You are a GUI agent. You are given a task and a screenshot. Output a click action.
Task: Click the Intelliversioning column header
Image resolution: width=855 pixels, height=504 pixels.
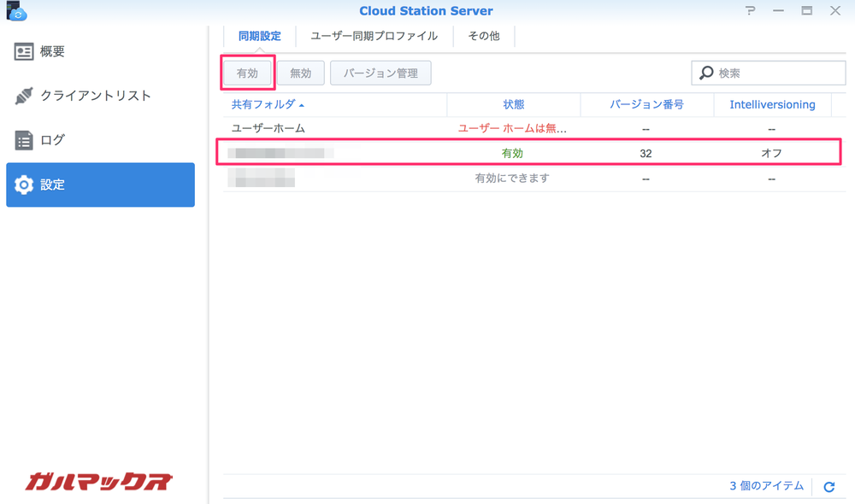click(x=772, y=104)
